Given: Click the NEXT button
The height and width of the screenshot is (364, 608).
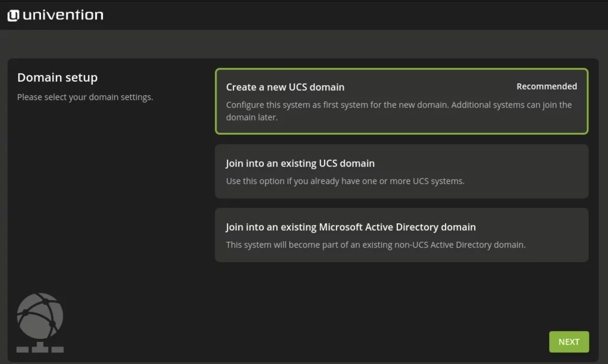Looking at the screenshot, I should [x=569, y=342].
